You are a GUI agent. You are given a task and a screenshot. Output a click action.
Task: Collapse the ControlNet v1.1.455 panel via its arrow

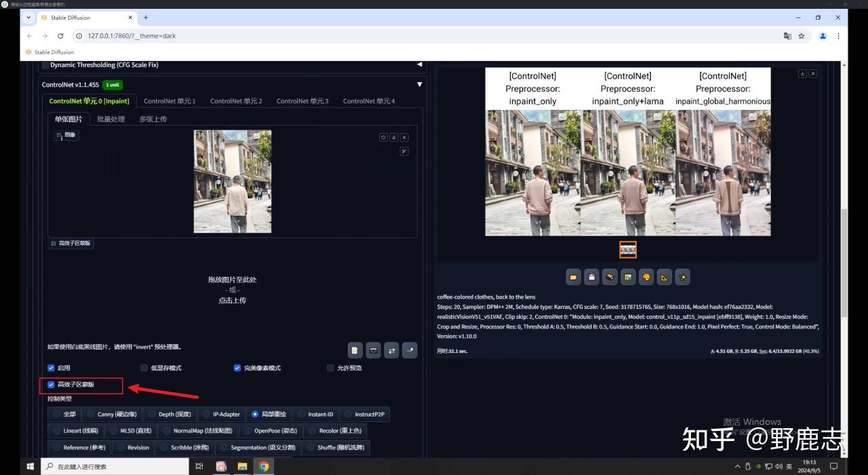point(419,84)
